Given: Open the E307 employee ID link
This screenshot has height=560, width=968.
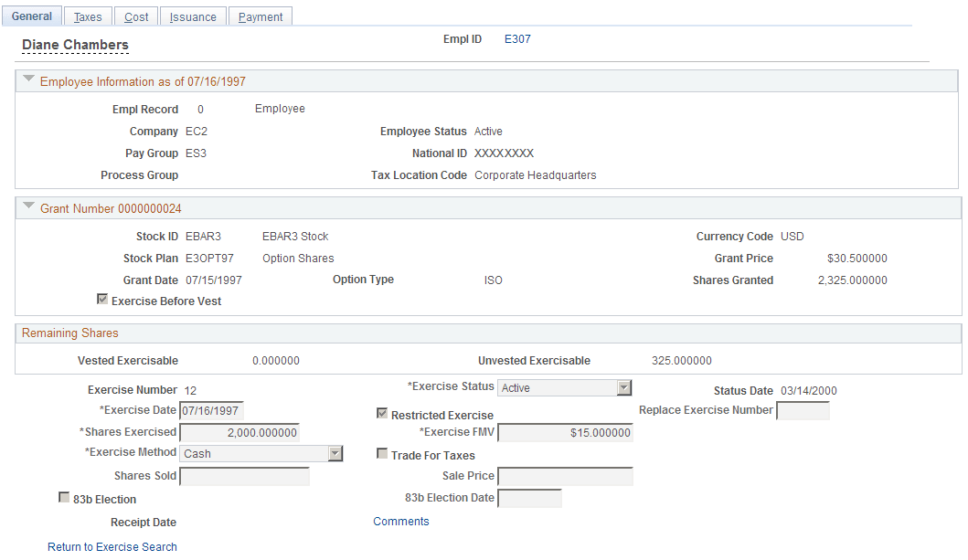Looking at the screenshot, I should [x=517, y=39].
